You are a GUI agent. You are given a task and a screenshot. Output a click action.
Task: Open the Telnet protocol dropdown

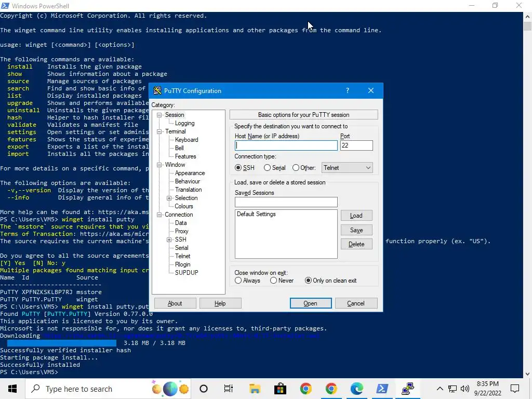pyautogui.click(x=347, y=168)
